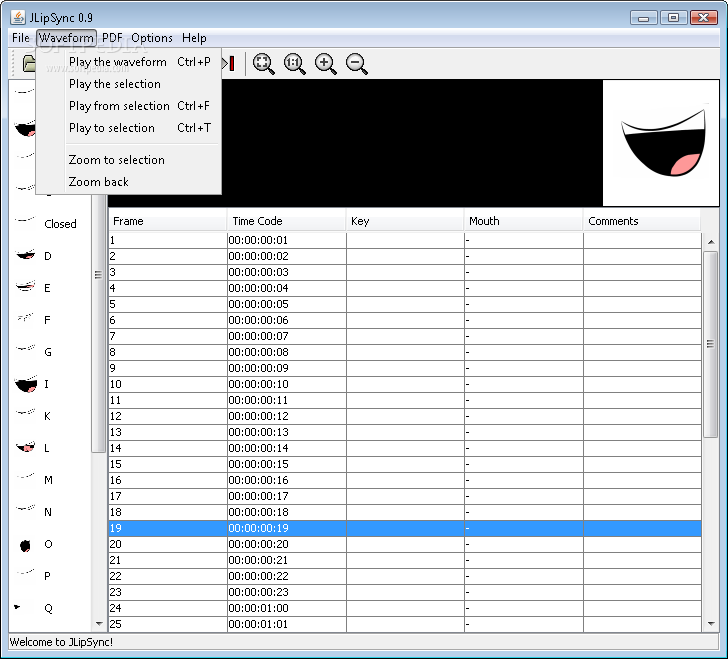The width and height of the screenshot is (728, 659).
Task: Click the 1:1 actual size zoom icon
Action: click(294, 64)
